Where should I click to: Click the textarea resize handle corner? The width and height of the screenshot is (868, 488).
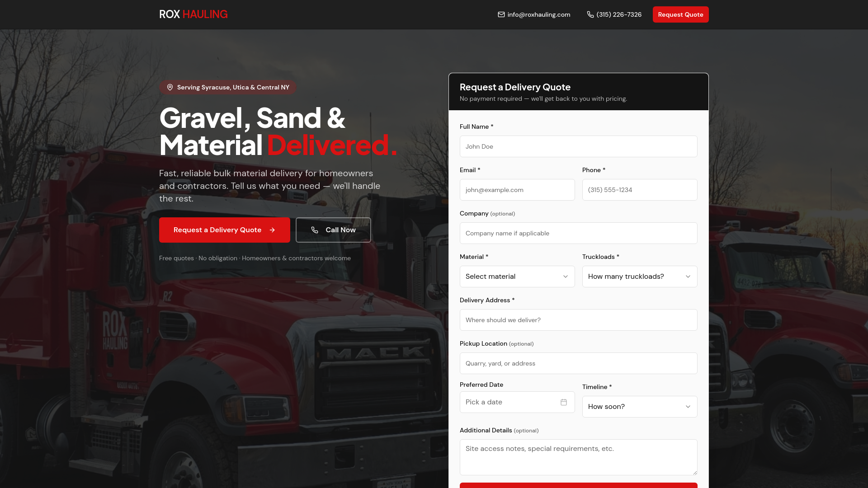click(x=694, y=472)
